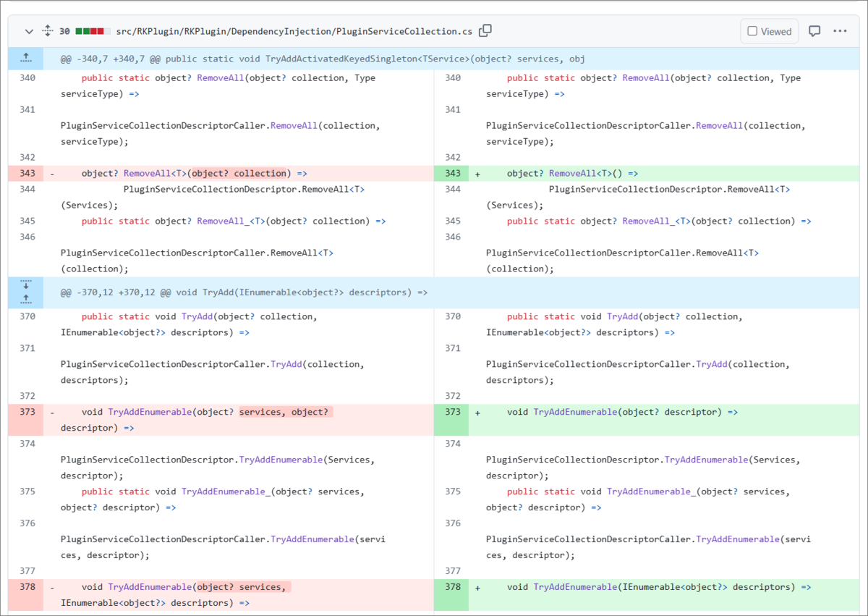Select added line number 343
The image size is (868, 616).
[x=451, y=173]
